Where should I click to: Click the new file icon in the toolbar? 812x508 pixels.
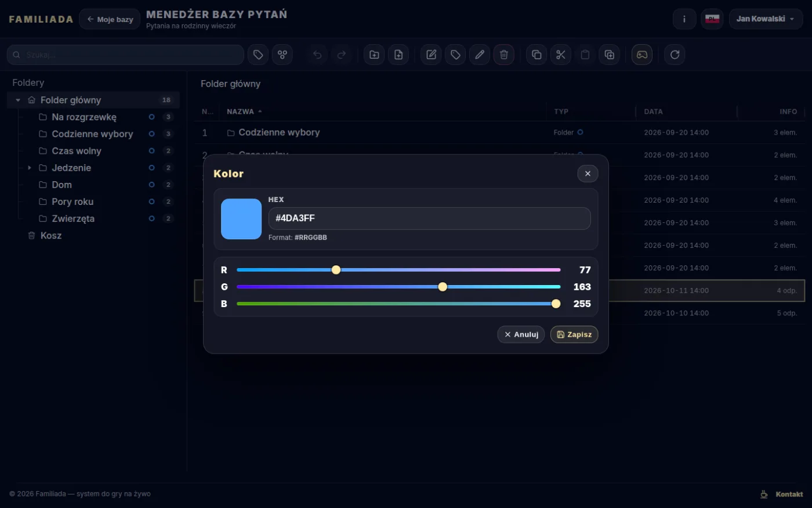tap(398, 55)
